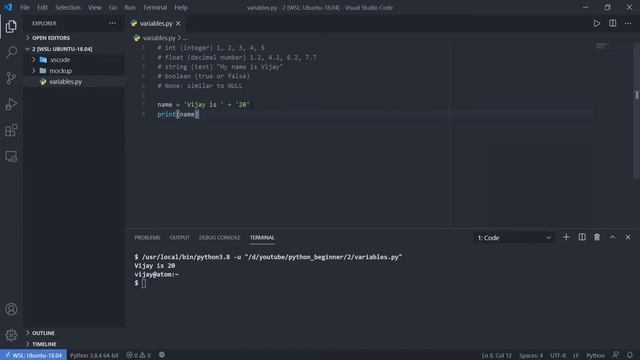This screenshot has width=640, height=360.
Task: Click errors and warnings count in status bar
Action: tap(138, 355)
